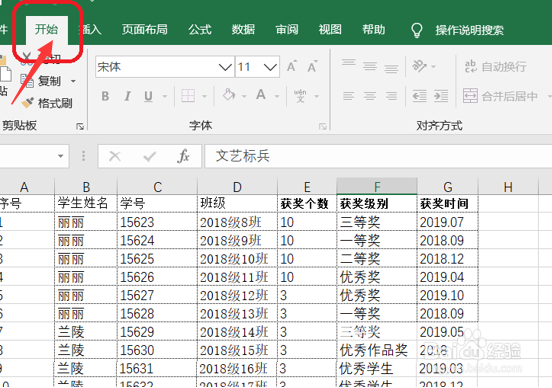Open the font name 宋体 dropdown
This screenshot has height=388, width=552.
[x=225, y=67]
